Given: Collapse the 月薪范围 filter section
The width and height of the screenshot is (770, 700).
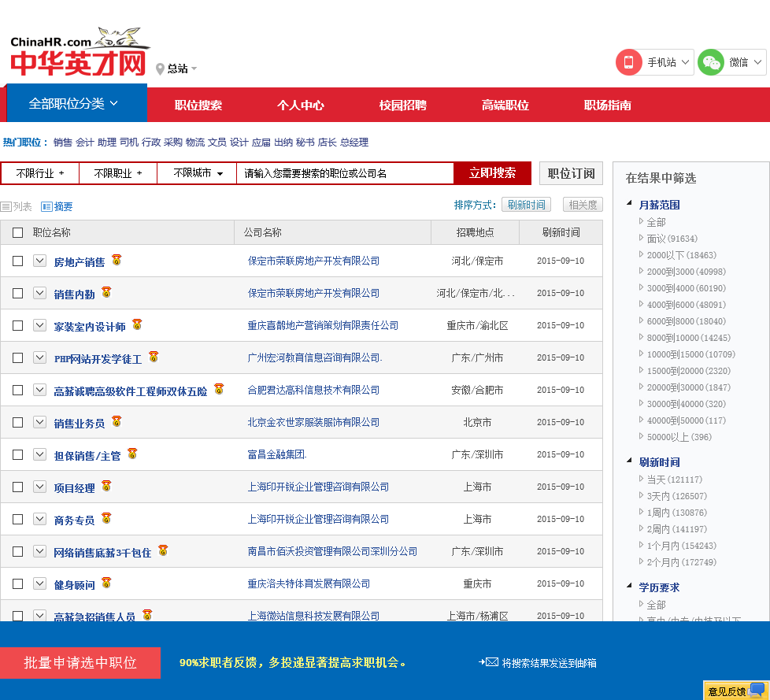Looking at the screenshot, I should (629, 203).
